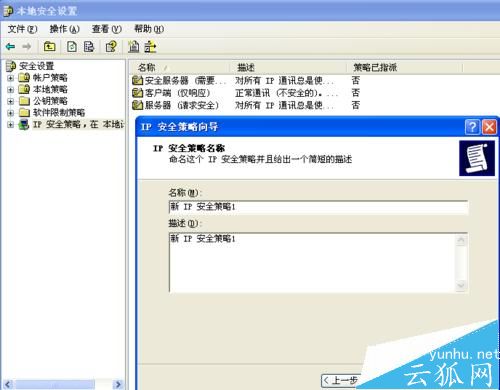Click the 名称(N) policy name input field
Viewport: 500px width, 390px height.
318,207
